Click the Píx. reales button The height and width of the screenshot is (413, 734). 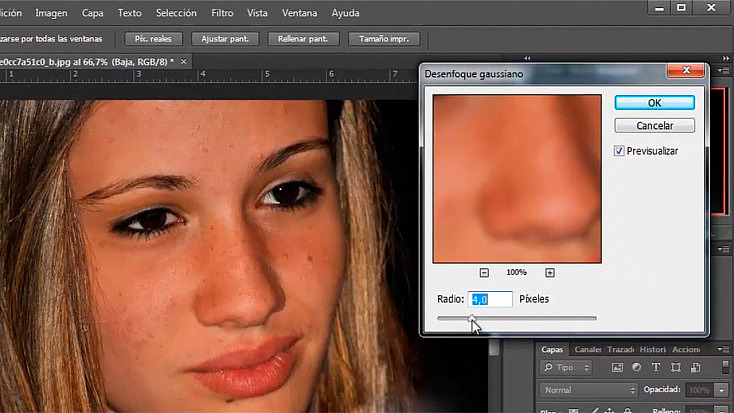pos(153,39)
